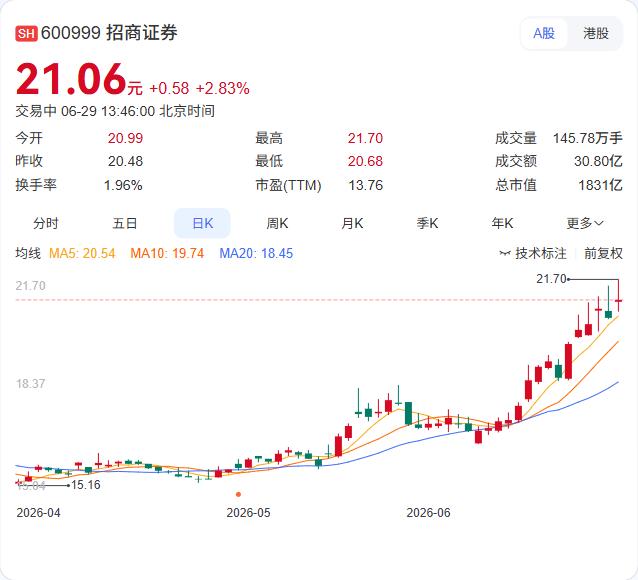Click the 技术标注 button
Image resolution: width=638 pixels, height=580 pixels.
pyautogui.click(x=533, y=254)
